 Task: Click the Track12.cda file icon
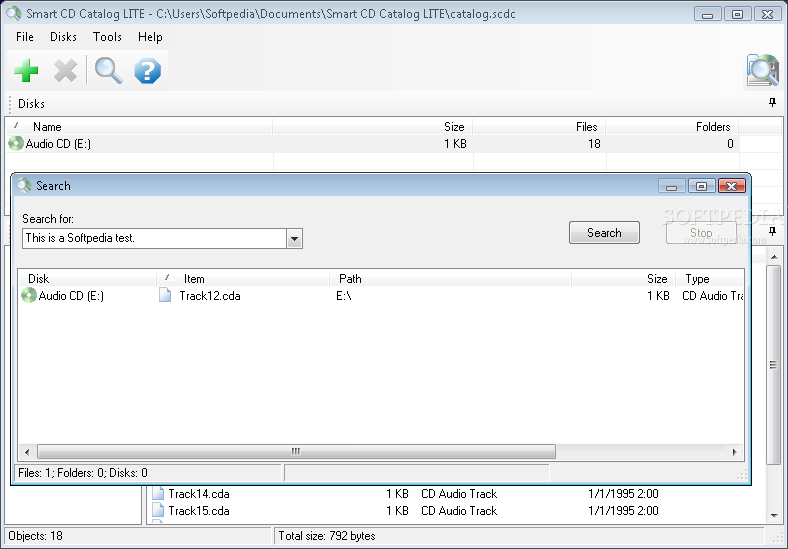pyautogui.click(x=165, y=295)
